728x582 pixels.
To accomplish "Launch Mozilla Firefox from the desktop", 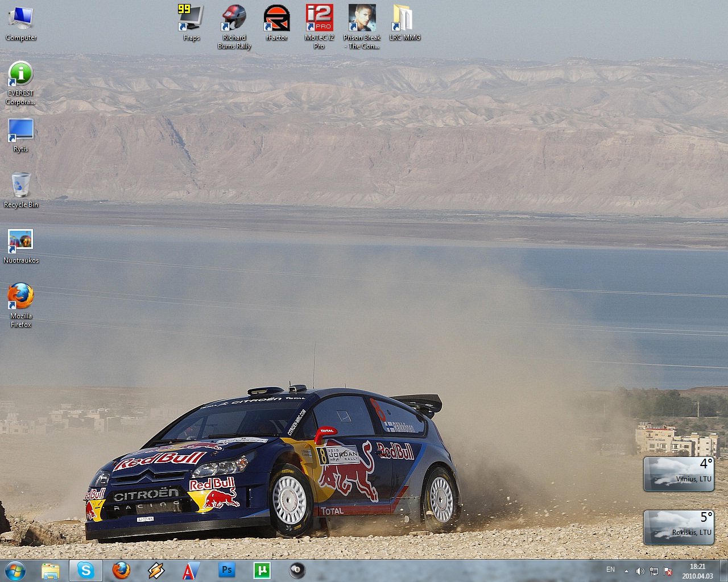I will pos(20,305).
